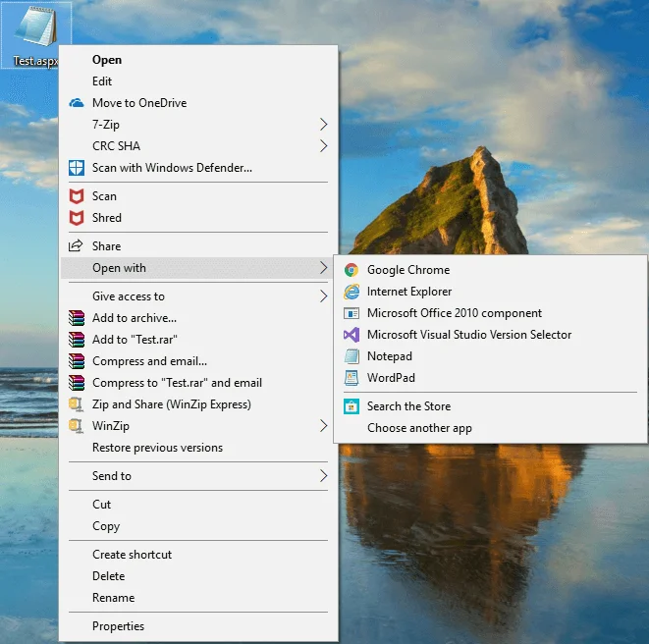The width and height of the screenshot is (649, 644).
Task: Open with Microsoft Visual Studio Version Selector
Action: pos(491,335)
